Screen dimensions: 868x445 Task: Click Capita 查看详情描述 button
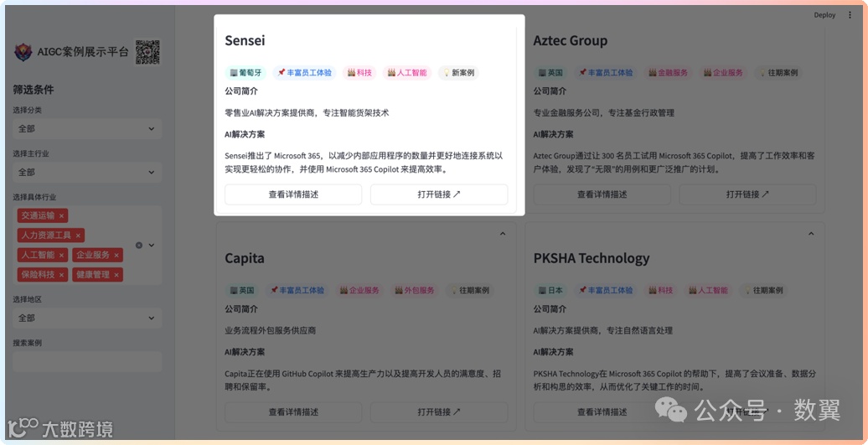click(x=293, y=412)
